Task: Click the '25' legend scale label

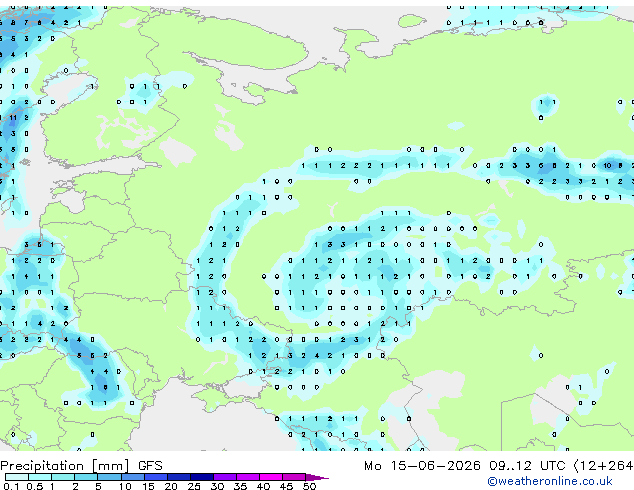Action: pyautogui.click(x=194, y=486)
